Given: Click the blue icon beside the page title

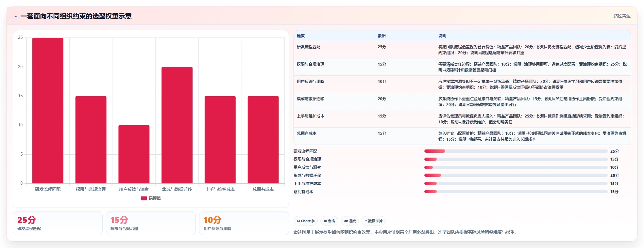Looking at the screenshot, I should point(16,16).
